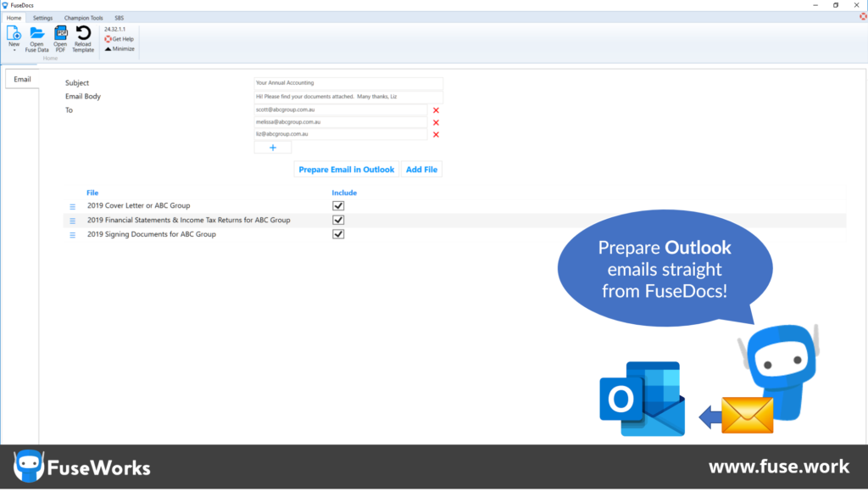The height and width of the screenshot is (492, 868).
Task: Click the drag handle for 2019 Cover Letter
Action: coord(73,207)
